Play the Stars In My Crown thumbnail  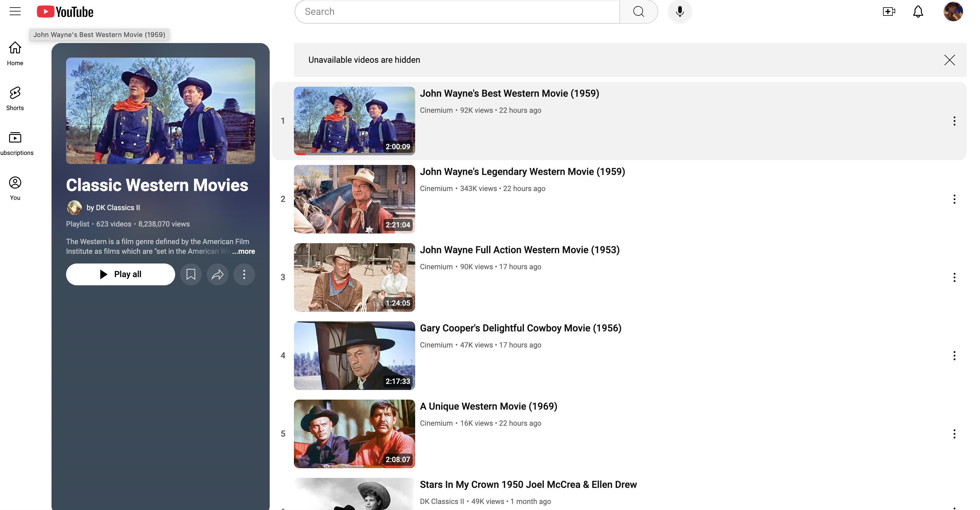click(354, 494)
